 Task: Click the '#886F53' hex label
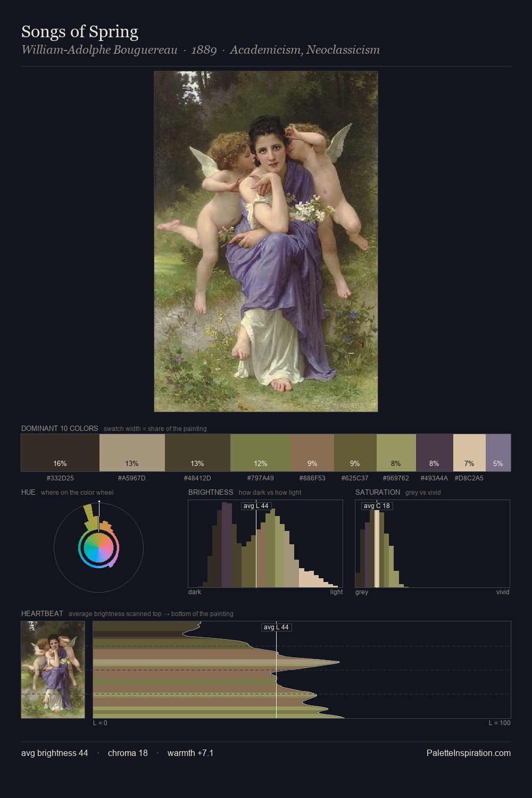313,478
